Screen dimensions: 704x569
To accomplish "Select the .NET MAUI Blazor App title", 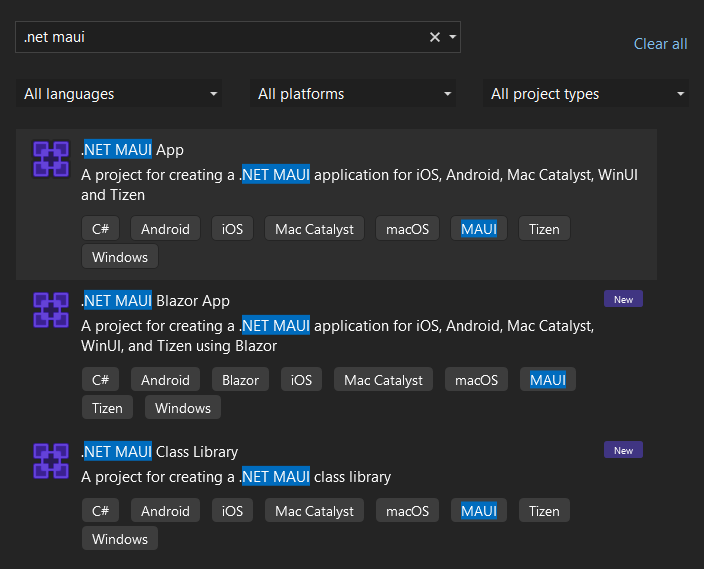I will click(x=155, y=300).
